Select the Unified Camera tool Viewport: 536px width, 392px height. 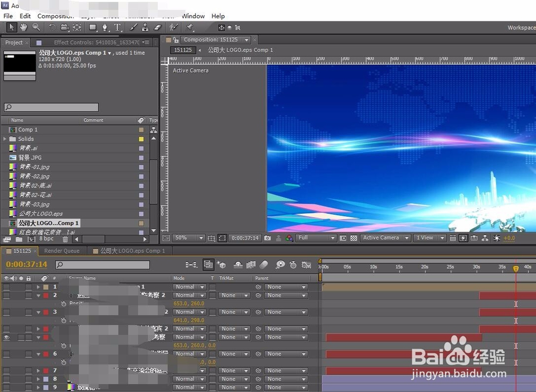coord(65,27)
